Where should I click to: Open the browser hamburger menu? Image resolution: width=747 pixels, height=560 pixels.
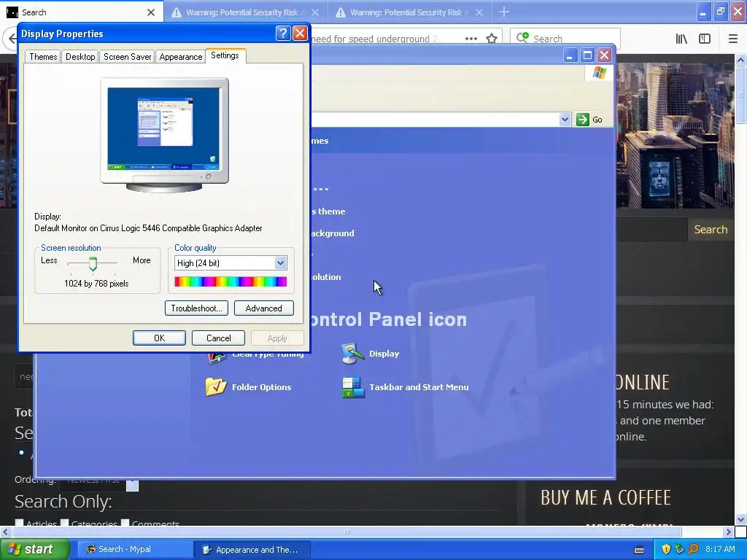(x=732, y=39)
